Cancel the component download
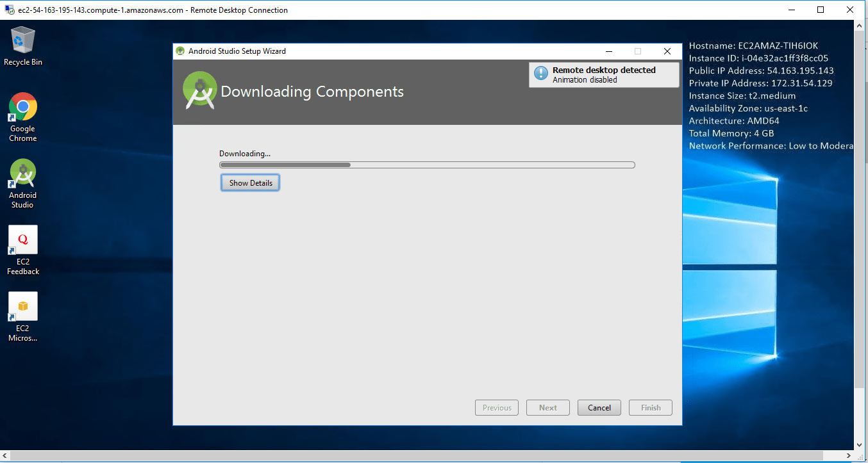This screenshot has width=868, height=463. (599, 408)
